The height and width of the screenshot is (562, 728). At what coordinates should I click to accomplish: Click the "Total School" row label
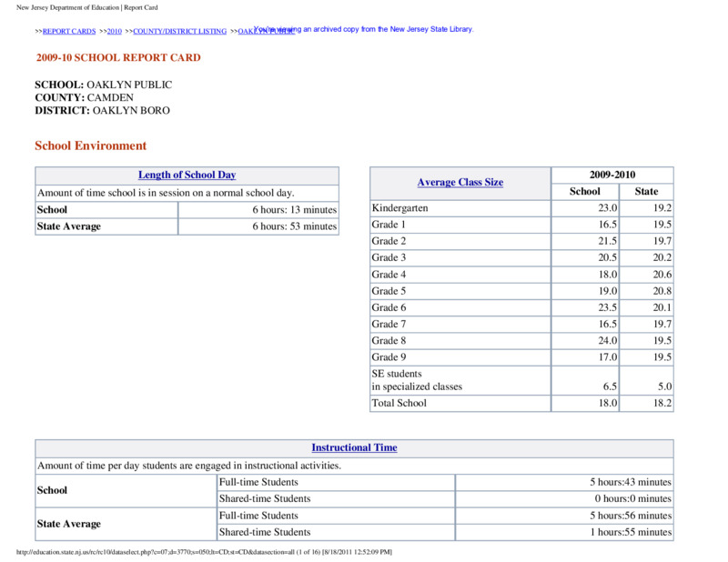pos(399,403)
